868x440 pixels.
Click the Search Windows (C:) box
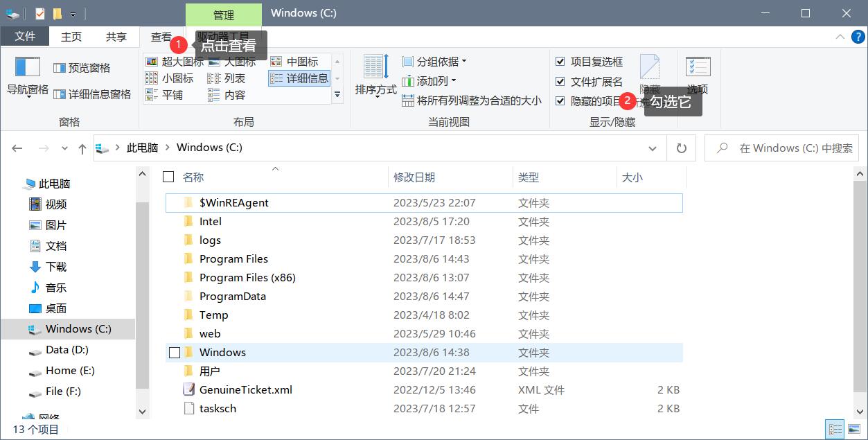[781, 148]
